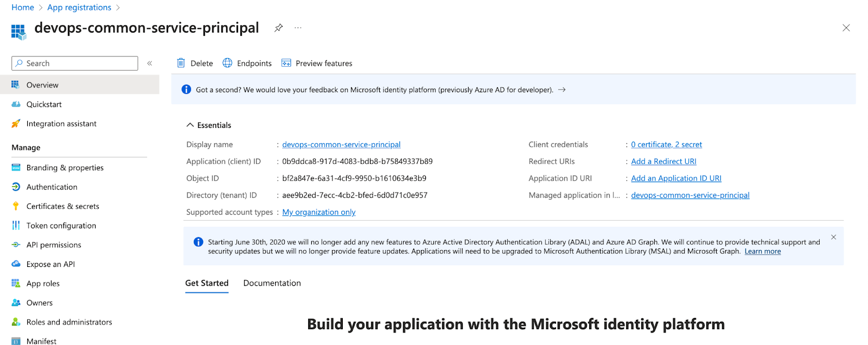Go to Home breadcrumb
868x345 pixels.
[x=23, y=7]
